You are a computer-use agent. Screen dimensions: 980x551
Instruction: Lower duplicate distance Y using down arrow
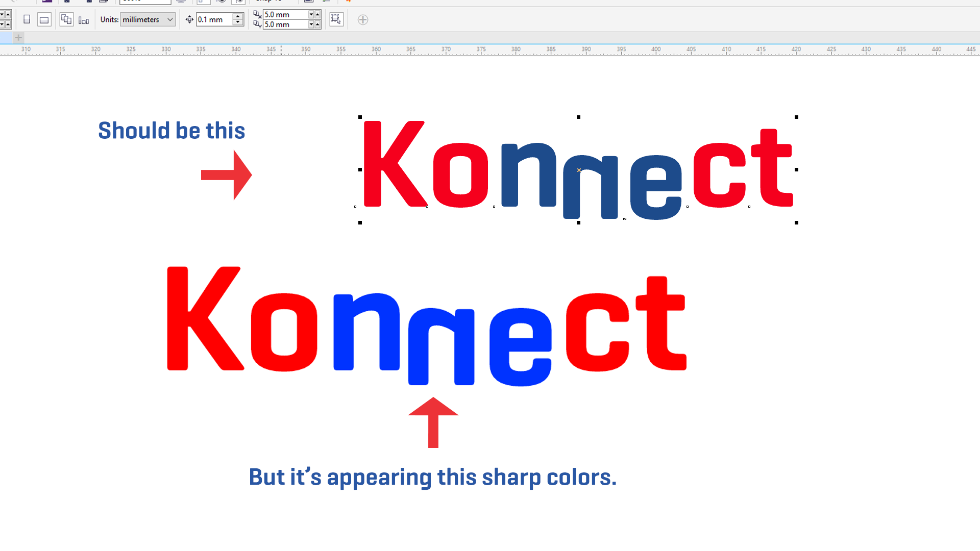pyautogui.click(x=311, y=24)
